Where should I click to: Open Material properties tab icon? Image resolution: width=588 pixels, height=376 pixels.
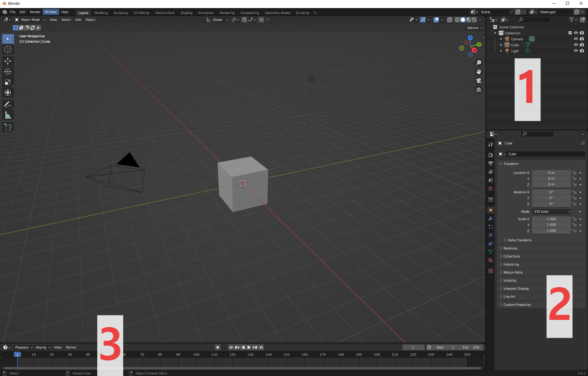pos(490,260)
